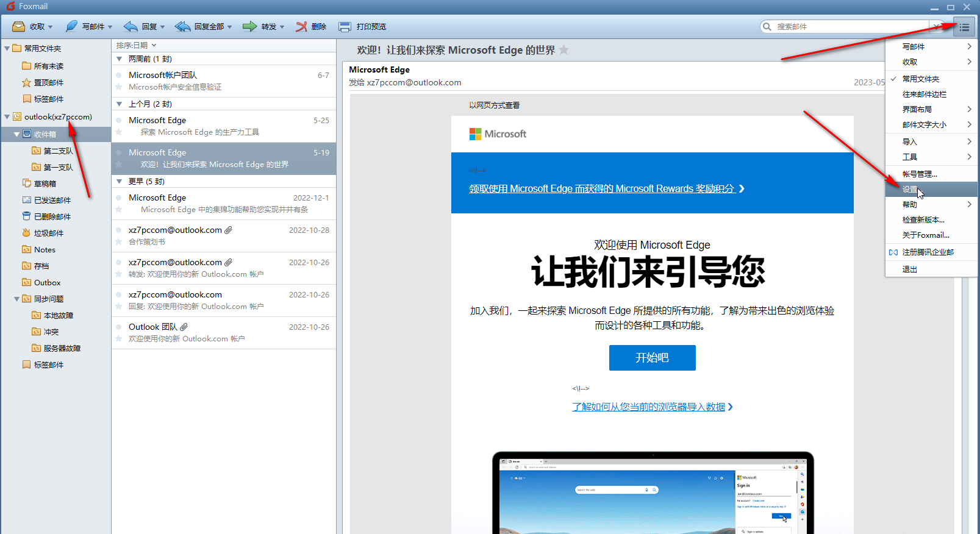Viewport: 980px width, 534px height.
Task: Toggle star on 合作策划书 email
Action: coord(119,241)
